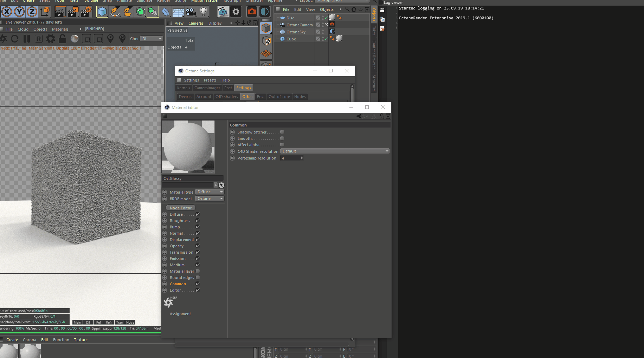Screen dimensions: 644x358
Task: Switch to the CameraImager tab
Action: (x=207, y=88)
